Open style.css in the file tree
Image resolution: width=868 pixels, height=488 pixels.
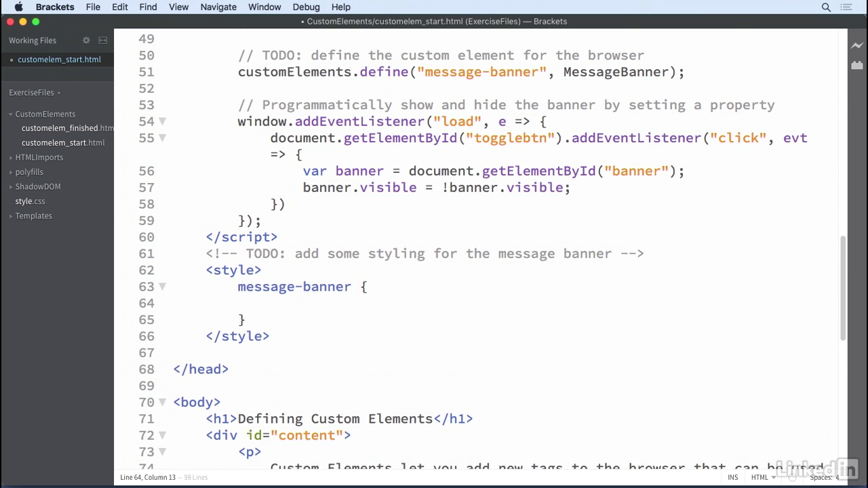(30, 201)
